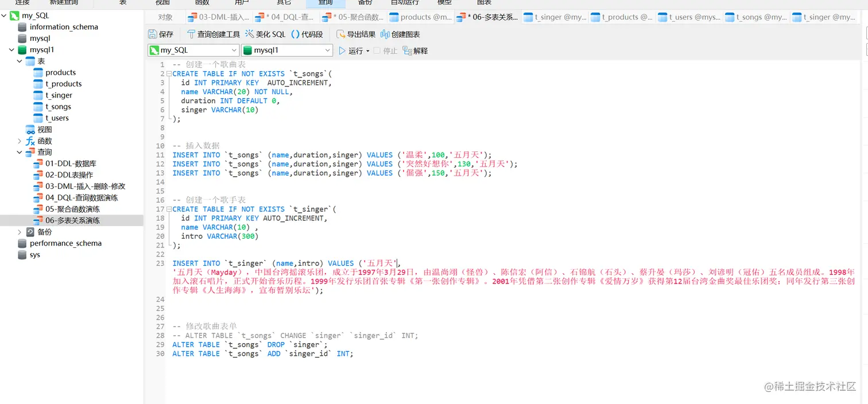The image size is (868, 404).
Task: Switch to the 03-DML-插入 tab
Action: coord(218,17)
